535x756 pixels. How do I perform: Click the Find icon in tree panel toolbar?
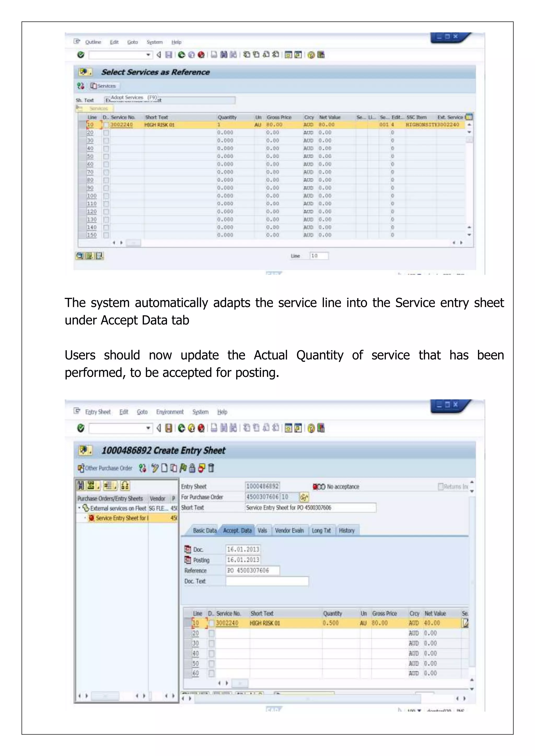[x=80, y=485]
